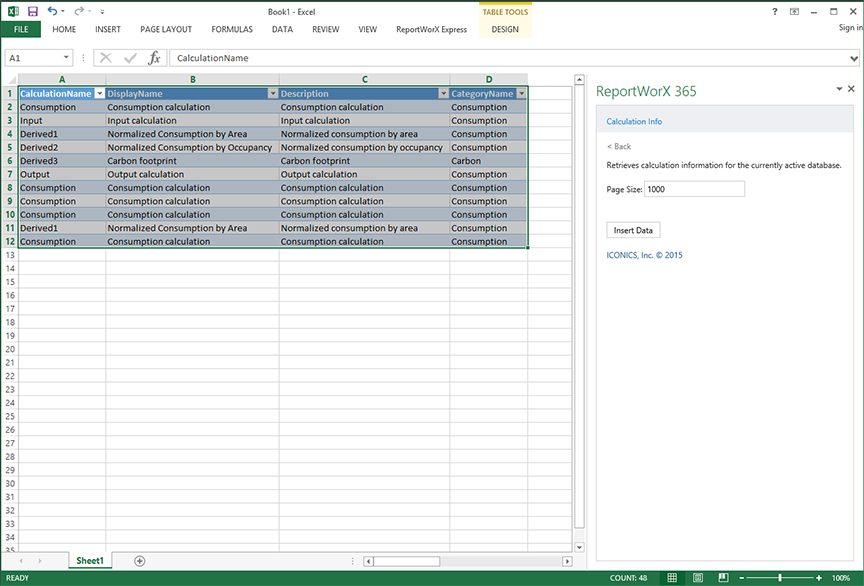The image size is (864, 586).
Task: Open the CalculationName column filter dropdown
Action: pos(99,94)
